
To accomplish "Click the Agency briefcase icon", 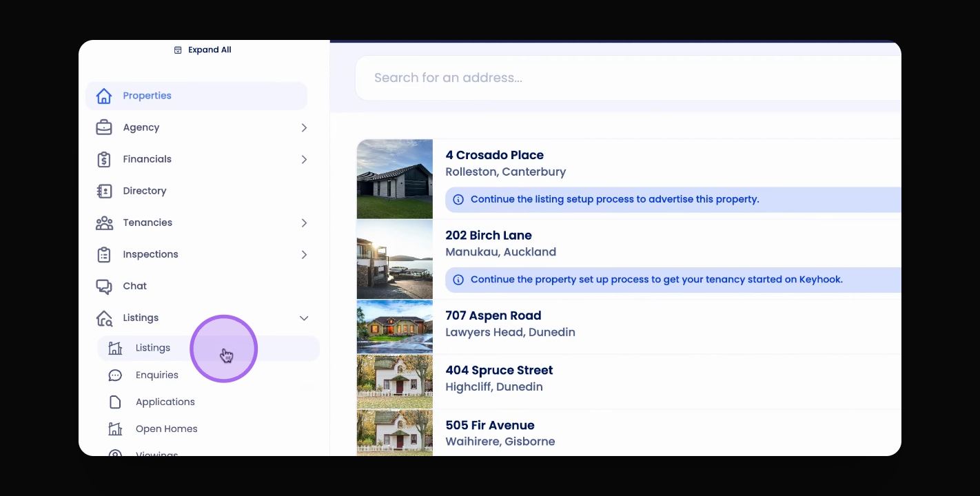I will coord(104,127).
